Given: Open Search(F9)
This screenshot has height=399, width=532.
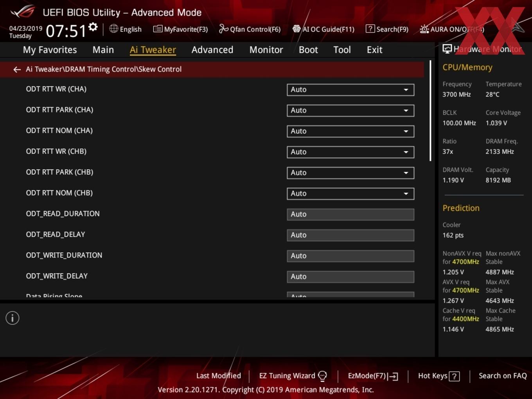Looking at the screenshot, I should [387, 29].
